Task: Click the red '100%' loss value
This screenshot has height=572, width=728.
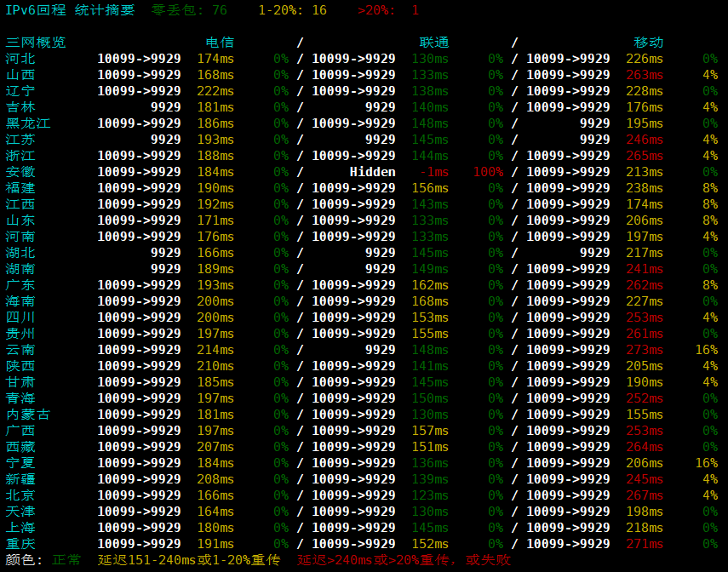Action: (489, 172)
